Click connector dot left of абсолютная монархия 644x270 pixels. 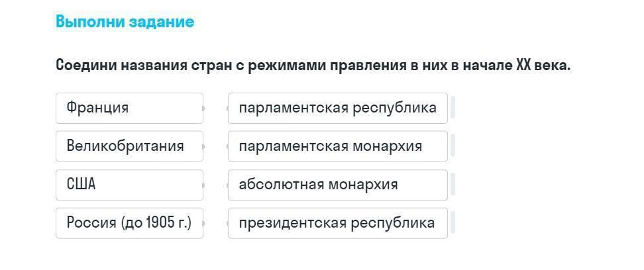227,185
